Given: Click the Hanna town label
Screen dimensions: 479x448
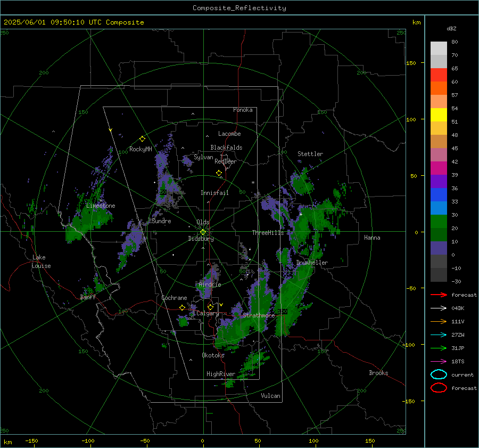Looking at the screenshot, I should point(372,238).
